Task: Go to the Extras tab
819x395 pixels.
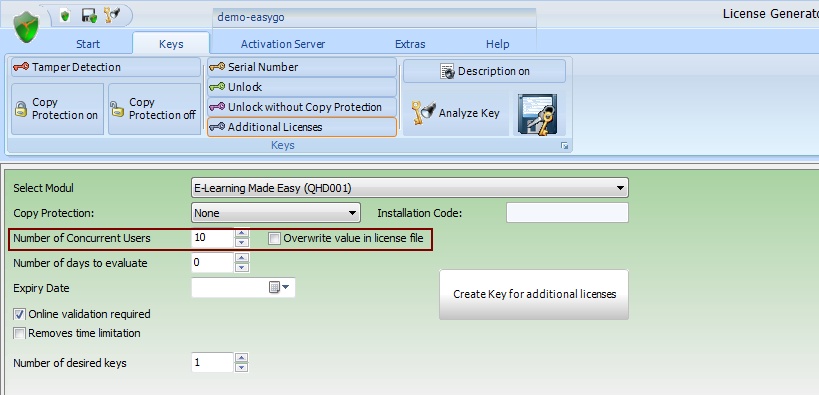Action: point(410,44)
